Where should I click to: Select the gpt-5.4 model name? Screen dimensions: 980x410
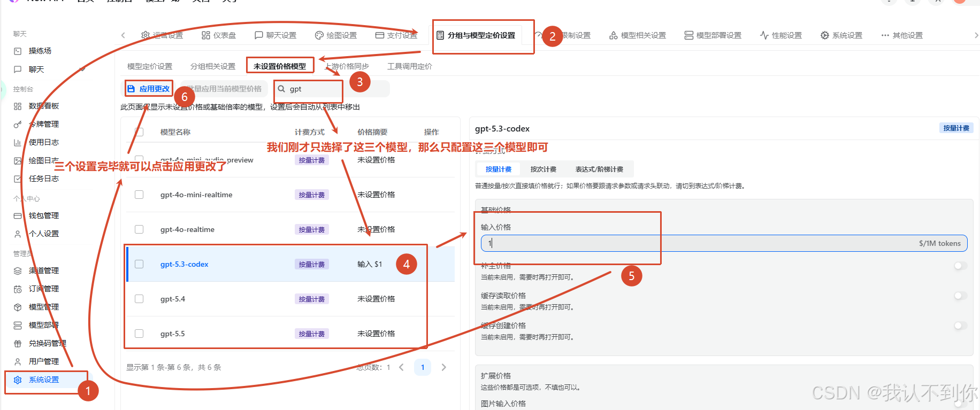[173, 299]
